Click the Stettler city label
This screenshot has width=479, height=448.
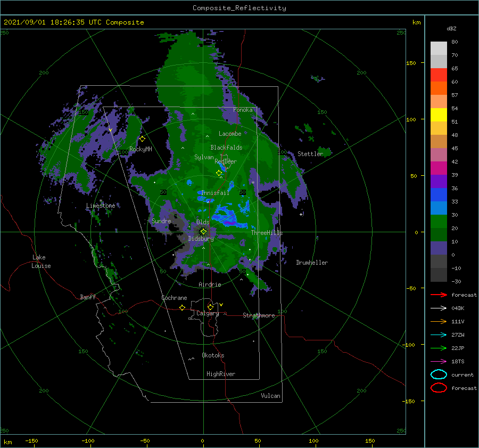[310, 154]
